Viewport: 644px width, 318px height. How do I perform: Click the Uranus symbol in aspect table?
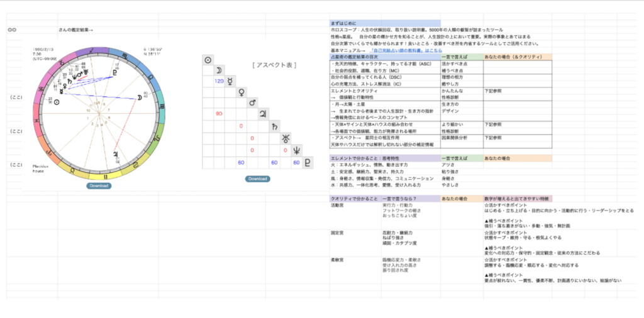(x=286, y=137)
